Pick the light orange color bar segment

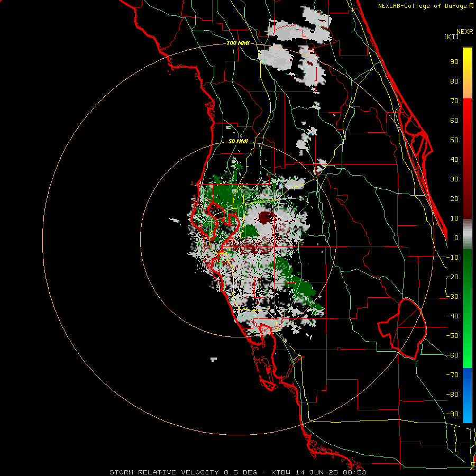[x=467, y=90]
